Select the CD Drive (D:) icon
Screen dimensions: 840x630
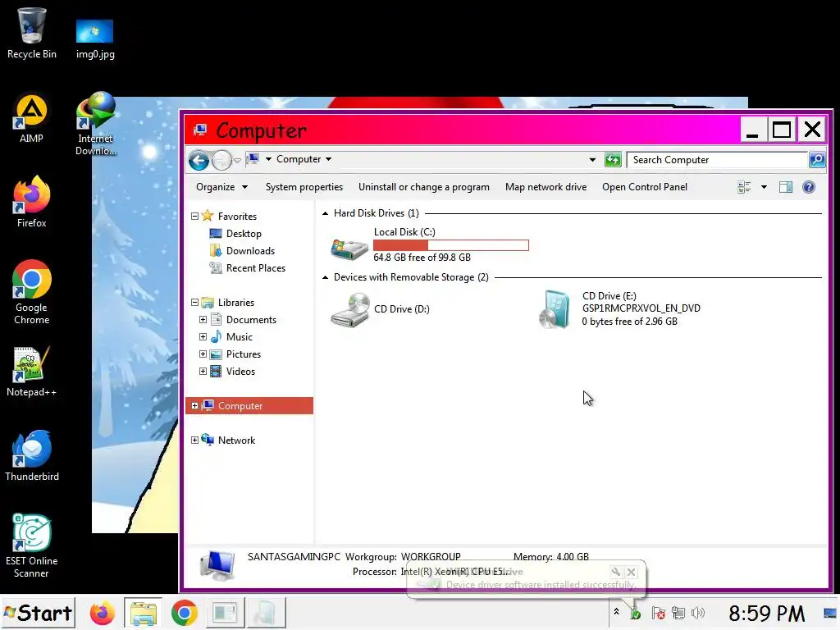tap(349, 309)
